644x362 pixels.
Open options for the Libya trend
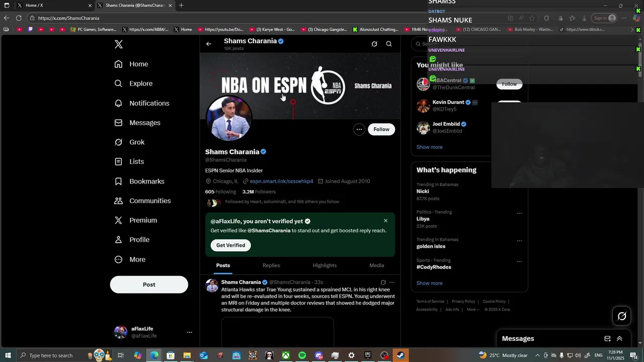coord(519,213)
